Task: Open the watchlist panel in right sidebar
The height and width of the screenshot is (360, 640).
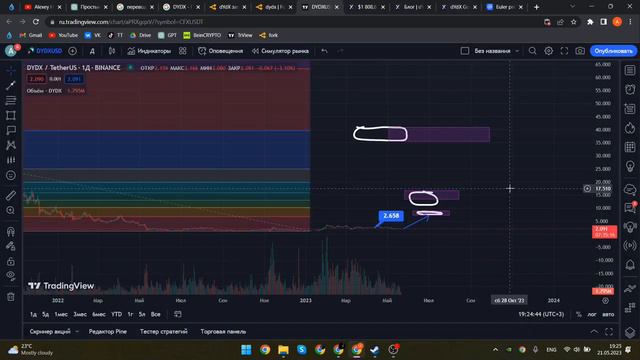Action: 630,70
